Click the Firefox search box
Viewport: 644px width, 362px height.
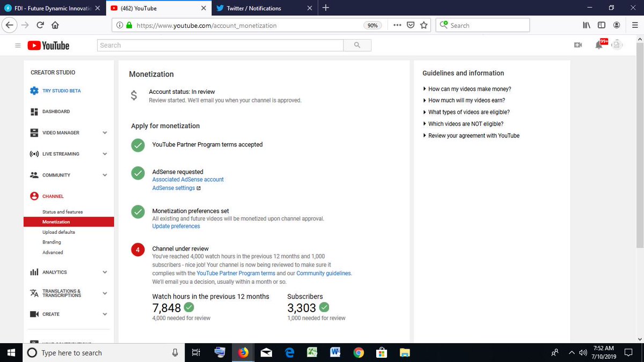click(482, 25)
